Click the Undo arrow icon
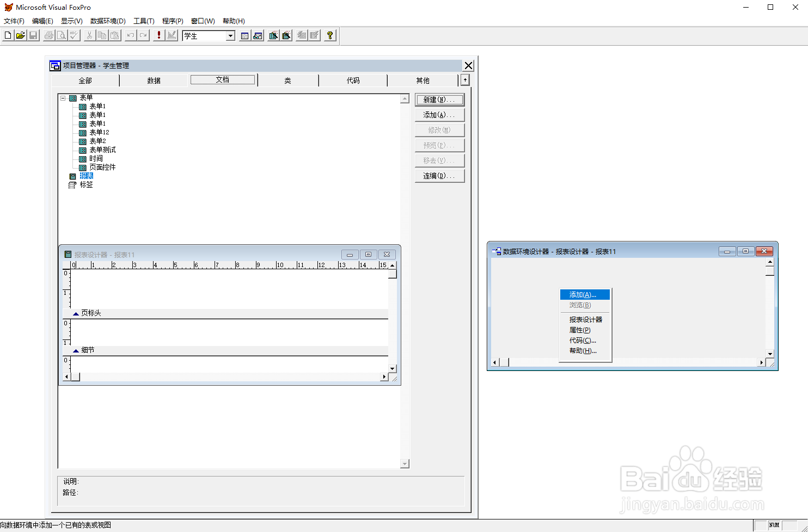Screen dimensions: 808x532 (x=131, y=35)
